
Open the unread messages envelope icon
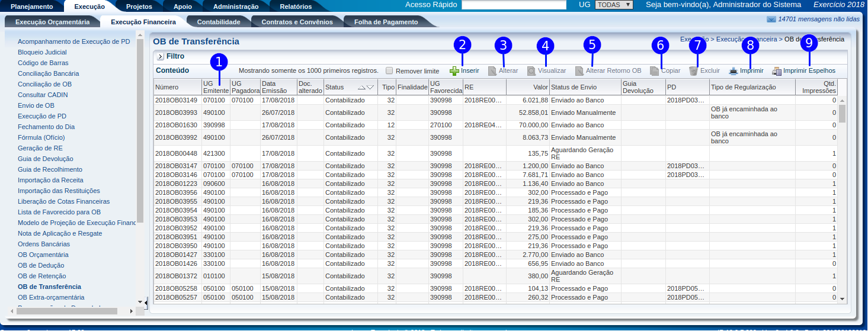(771, 19)
